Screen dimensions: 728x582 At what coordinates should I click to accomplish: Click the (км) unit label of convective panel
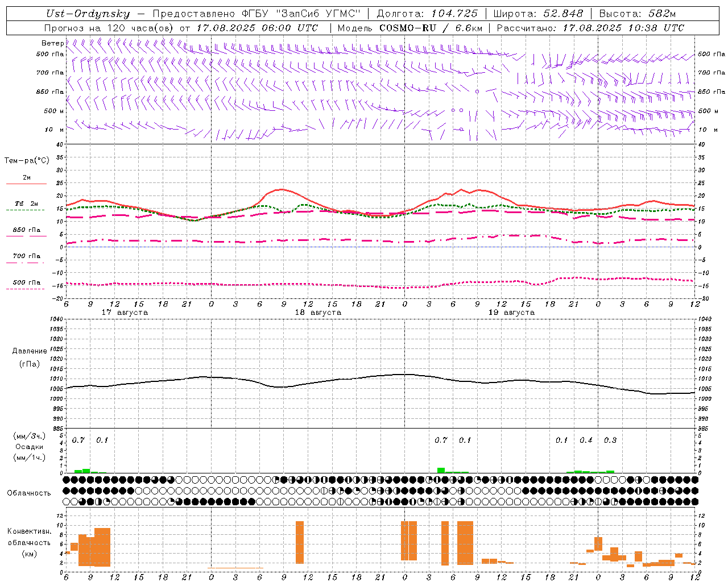pyautogui.click(x=29, y=554)
